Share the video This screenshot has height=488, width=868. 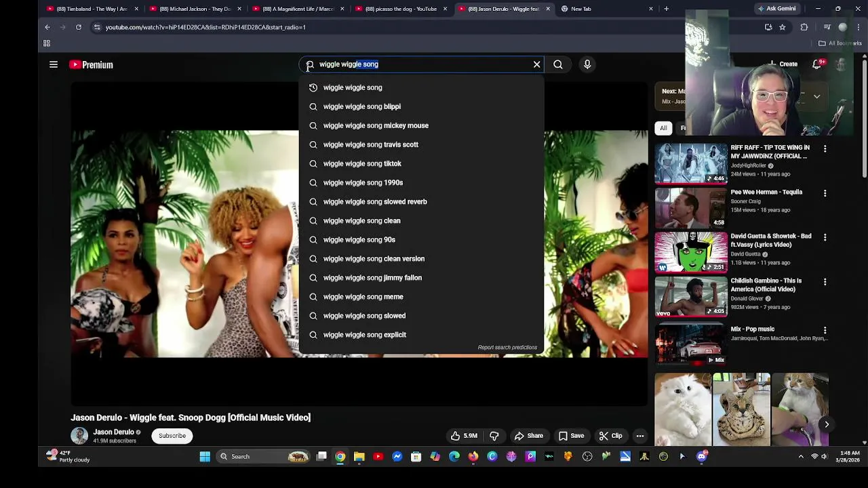528,436
